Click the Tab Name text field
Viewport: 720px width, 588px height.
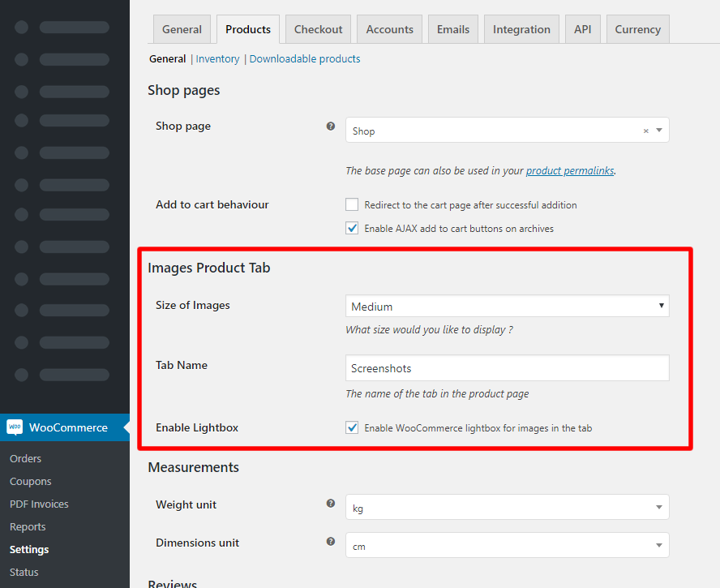coord(507,368)
